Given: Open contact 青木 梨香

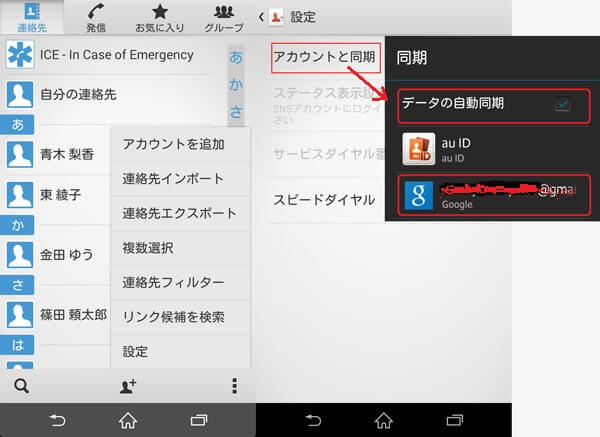Looking at the screenshot, I should tap(67, 154).
